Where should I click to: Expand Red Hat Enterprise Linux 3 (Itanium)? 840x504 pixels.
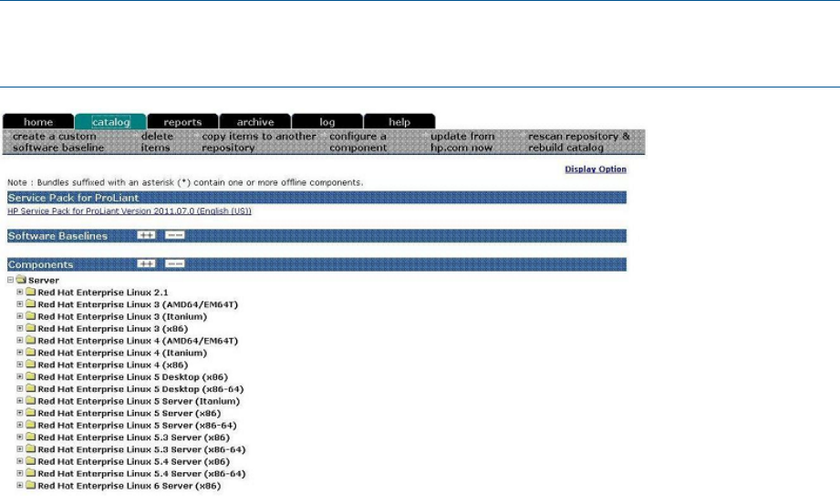tap(20, 316)
